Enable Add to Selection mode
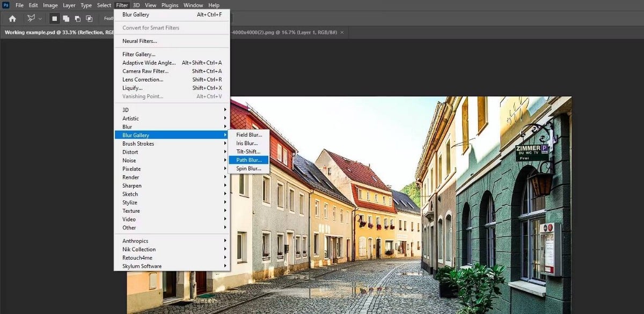Viewport: 644px width, 314px height. point(66,18)
